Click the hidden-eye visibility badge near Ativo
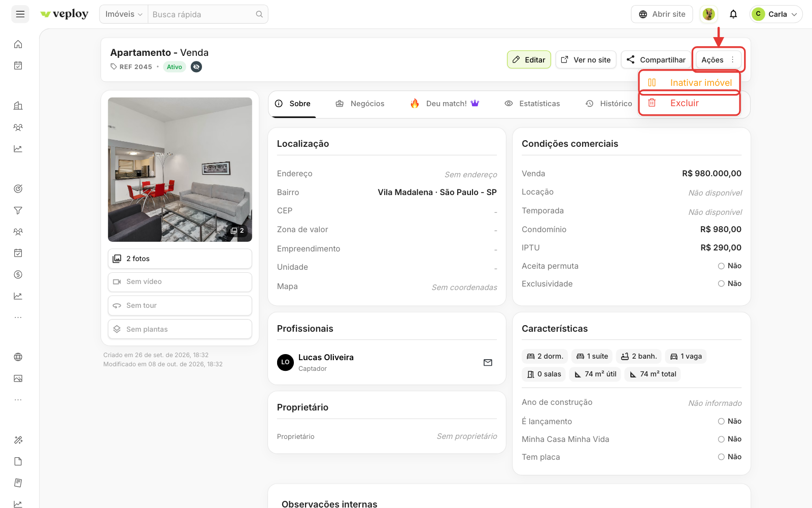Image resolution: width=812 pixels, height=508 pixels. pyautogui.click(x=196, y=67)
